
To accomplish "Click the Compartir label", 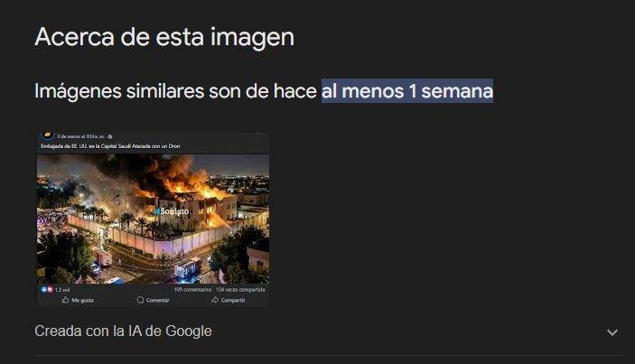I will click(233, 301).
